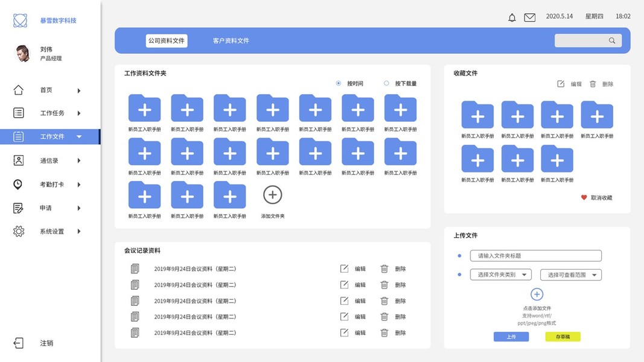Click the company logo icon
The height and width of the screenshot is (362, 644).
pyautogui.click(x=20, y=20)
